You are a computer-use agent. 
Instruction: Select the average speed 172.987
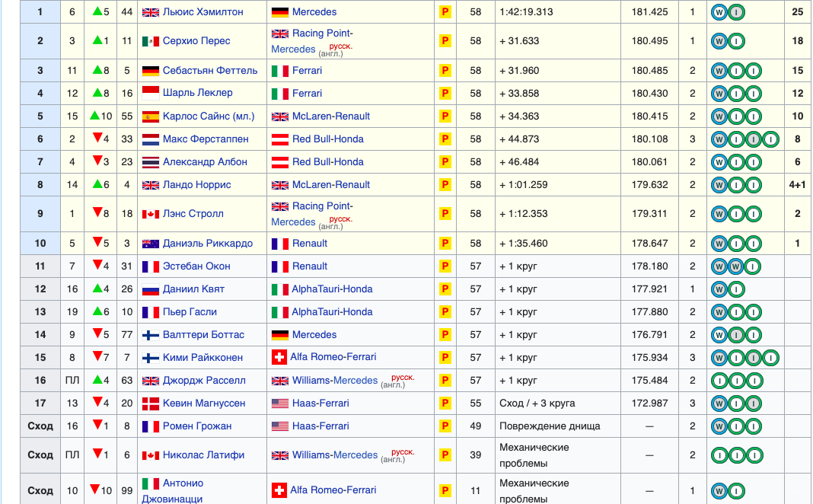tap(649, 403)
